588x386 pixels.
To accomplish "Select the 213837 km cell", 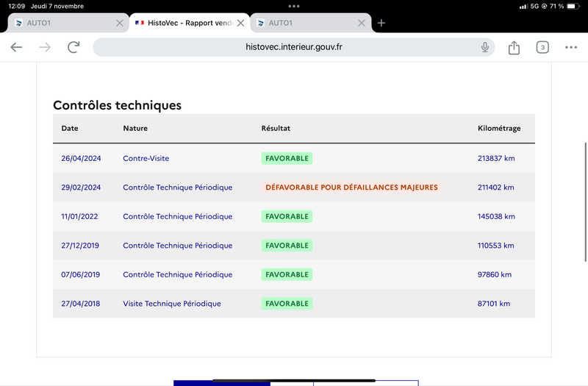I will [x=496, y=158].
